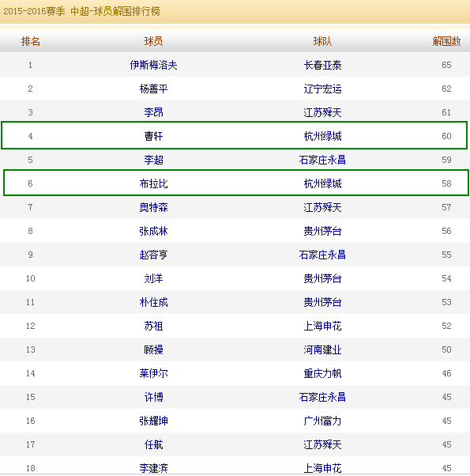The image size is (470, 476).
Task: Open team link 重庆力帆
Action: (322, 373)
